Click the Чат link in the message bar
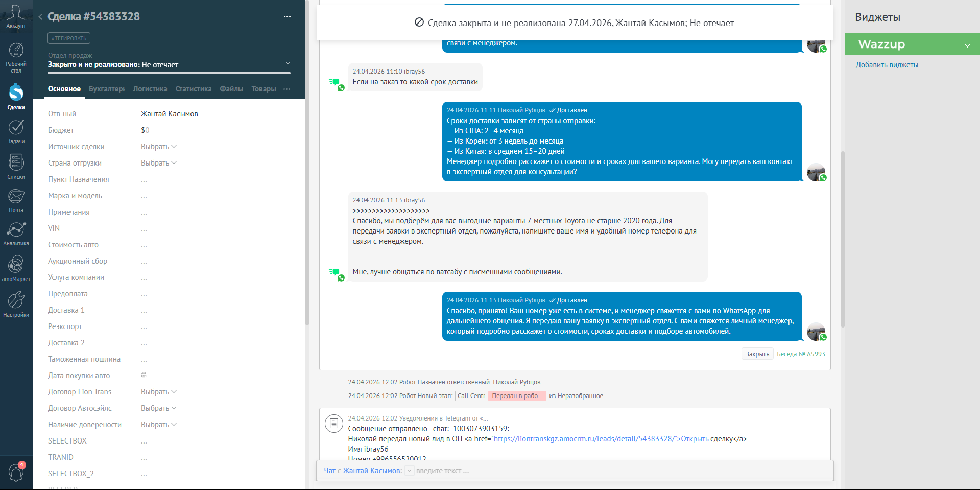980x490 pixels. tap(330, 471)
